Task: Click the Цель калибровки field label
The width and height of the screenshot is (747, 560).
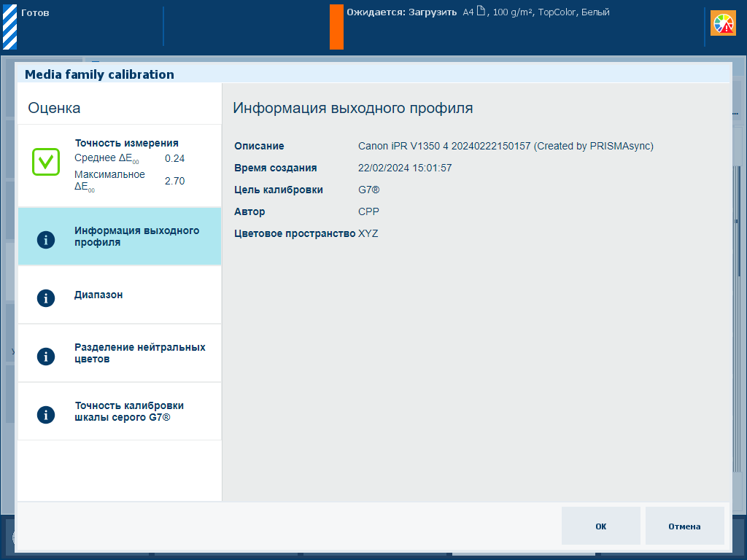Action: tap(279, 190)
